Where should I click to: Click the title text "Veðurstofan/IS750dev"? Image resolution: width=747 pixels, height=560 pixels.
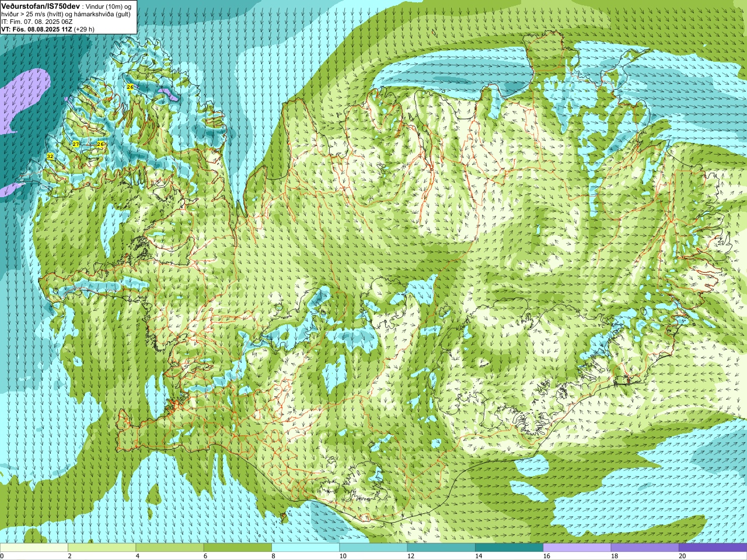pos(41,6)
